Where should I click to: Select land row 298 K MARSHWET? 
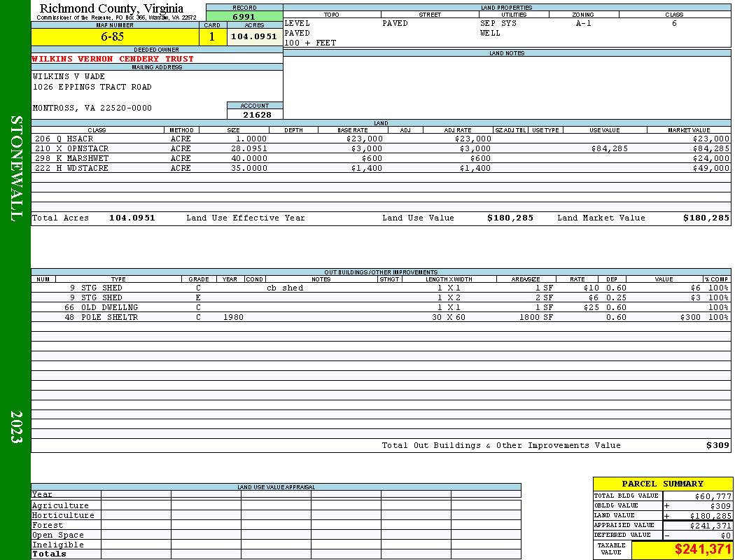point(381,158)
